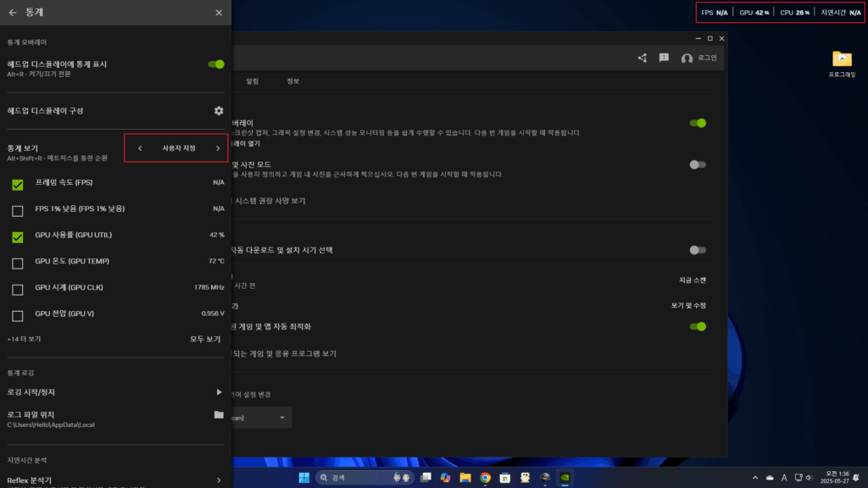Image resolution: width=868 pixels, height=488 pixels.
Task: Click 로그인 to sign in
Action: point(707,58)
